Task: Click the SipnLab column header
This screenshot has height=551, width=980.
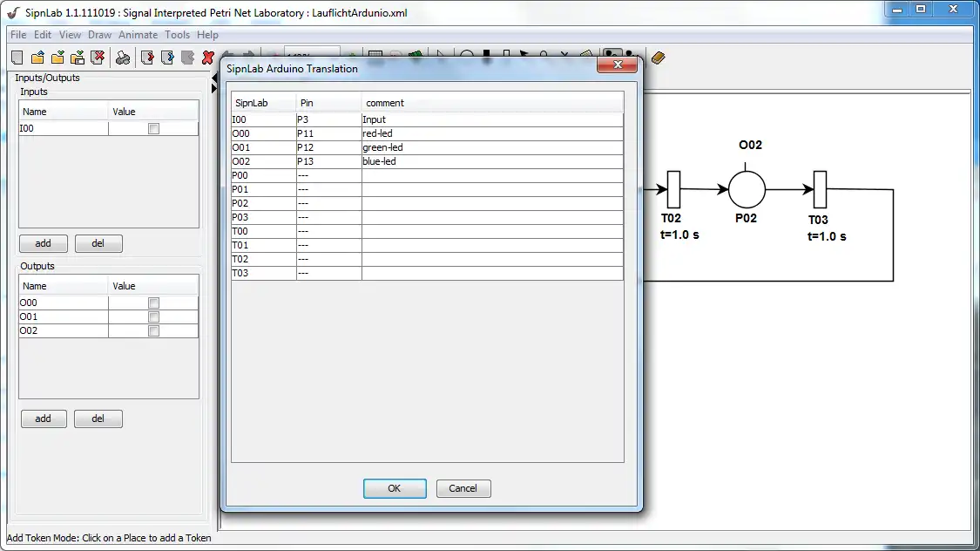Action: pyautogui.click(x=263, y=103)
